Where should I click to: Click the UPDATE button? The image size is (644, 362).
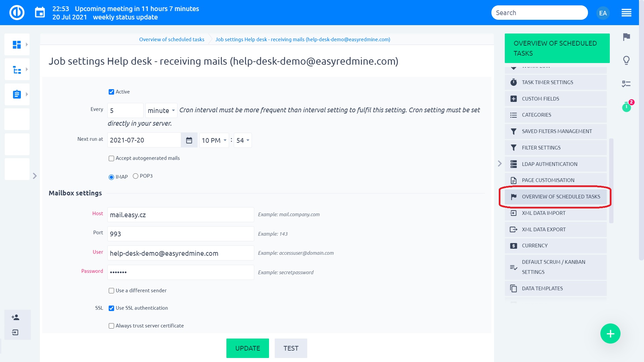point(248,348)
